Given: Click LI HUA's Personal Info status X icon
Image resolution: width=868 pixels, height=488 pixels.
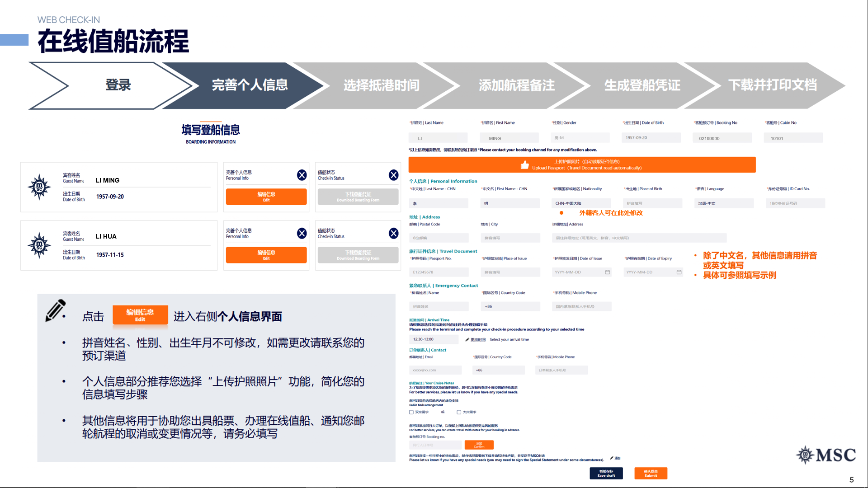Looking at the screenshot, I should [302, 233].
